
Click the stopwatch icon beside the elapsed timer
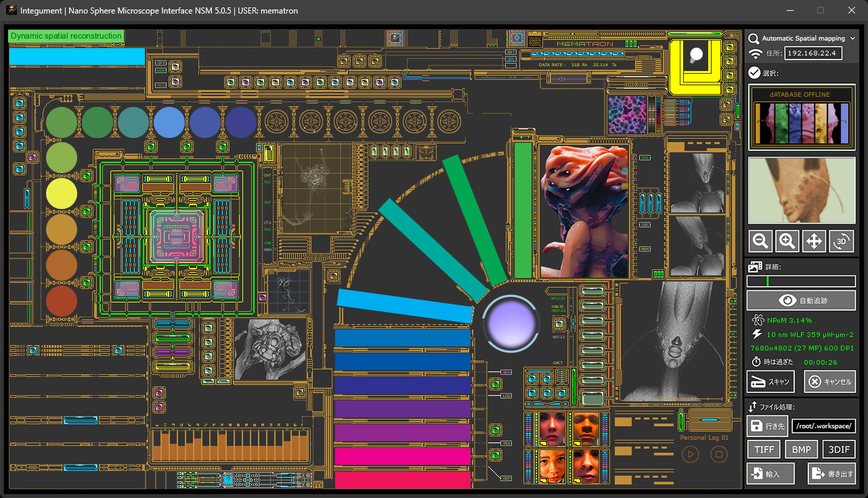click(x=755, y=361)
